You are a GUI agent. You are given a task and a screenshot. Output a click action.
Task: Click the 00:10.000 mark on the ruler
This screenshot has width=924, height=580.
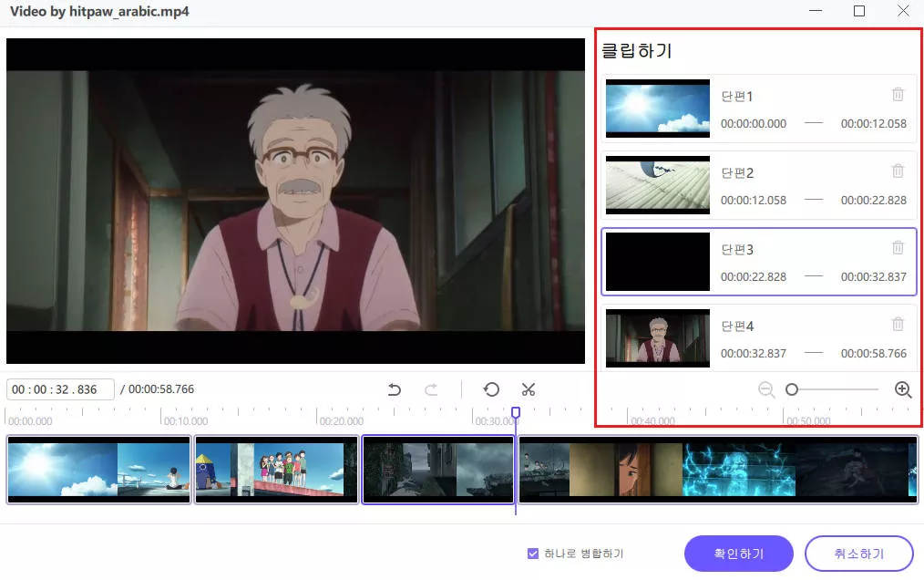(x=186, y=421)
